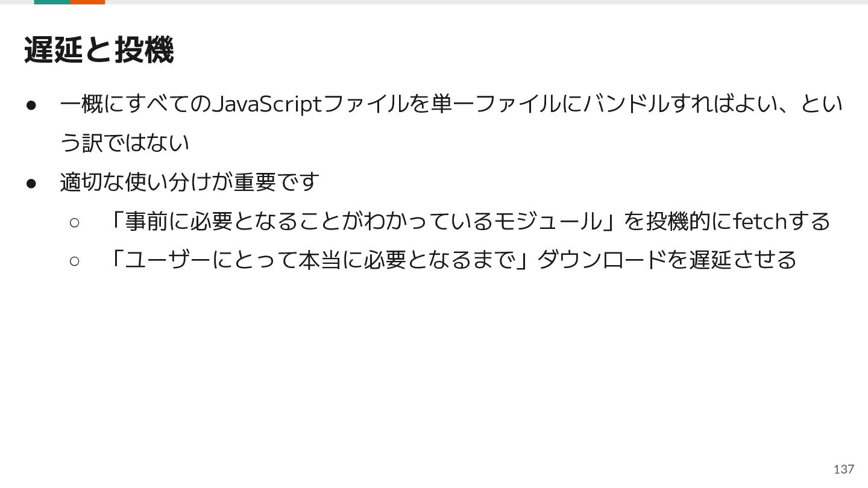The image size is (868, 488).
Task: Select the teal segment in top bar
Action: click(52, 2)
